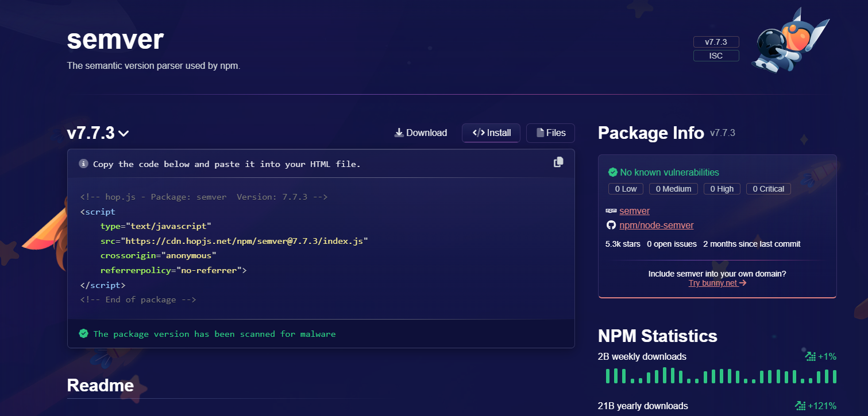Open the npm/node-semver GitHub link

(x=656, y=226)
